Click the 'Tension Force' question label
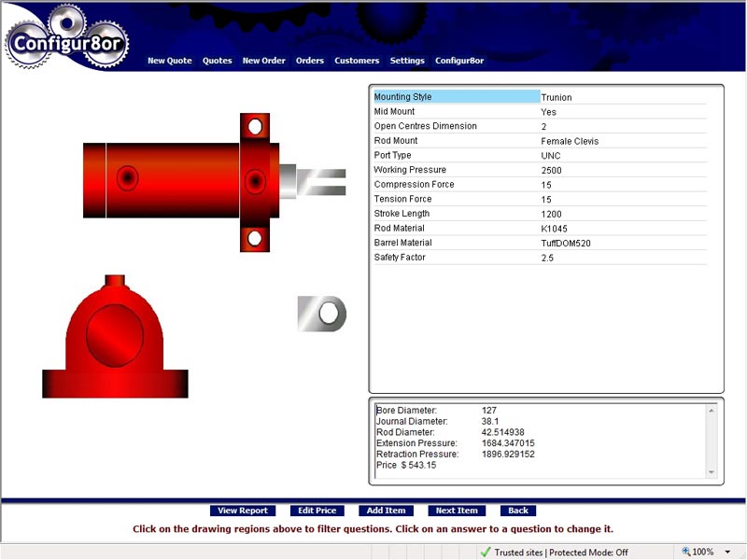 coord(402,199)
